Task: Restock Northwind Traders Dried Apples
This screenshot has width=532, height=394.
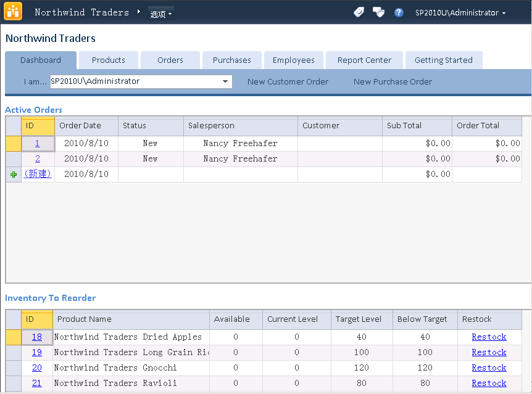Action: point(489,337)
